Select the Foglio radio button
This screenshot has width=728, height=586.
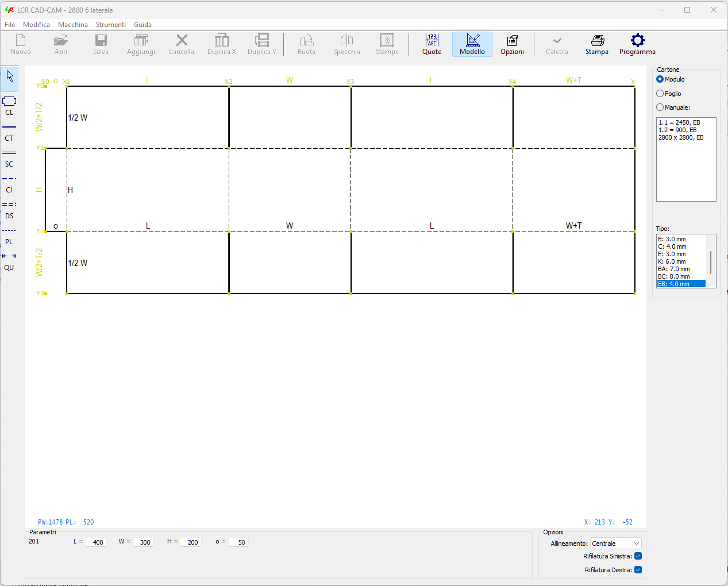coord(660,94)
